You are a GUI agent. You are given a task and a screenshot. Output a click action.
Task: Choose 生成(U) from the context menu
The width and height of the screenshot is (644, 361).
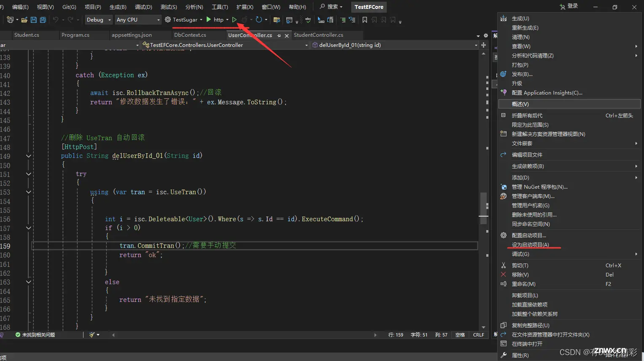[520, 19]
